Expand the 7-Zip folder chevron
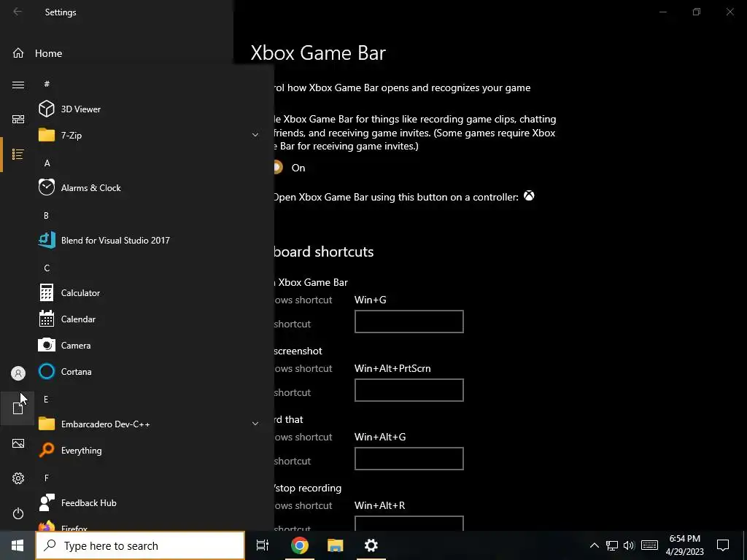Image resolution: width=747 pixels, height=560 pixels. (x=255, y=135)
